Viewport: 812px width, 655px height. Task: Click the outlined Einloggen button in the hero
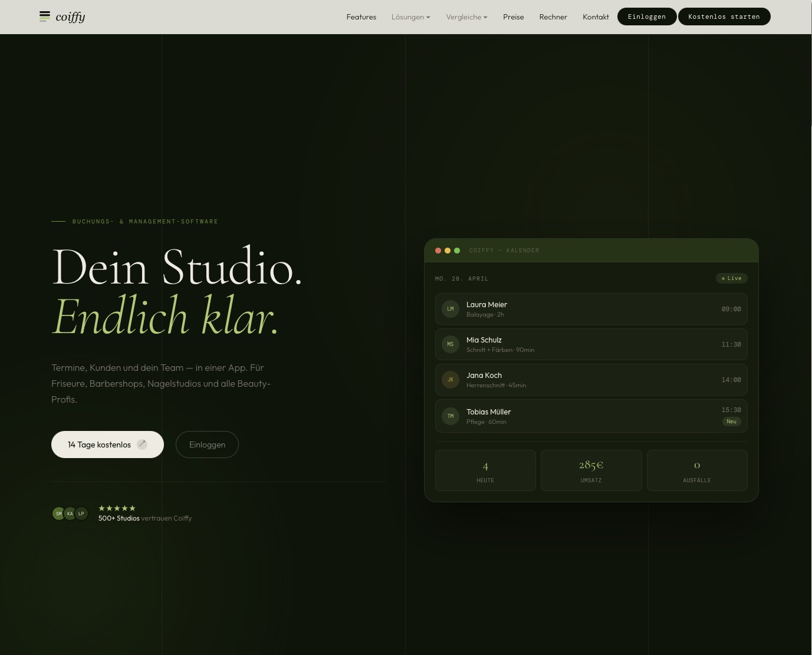pos(207,445)
